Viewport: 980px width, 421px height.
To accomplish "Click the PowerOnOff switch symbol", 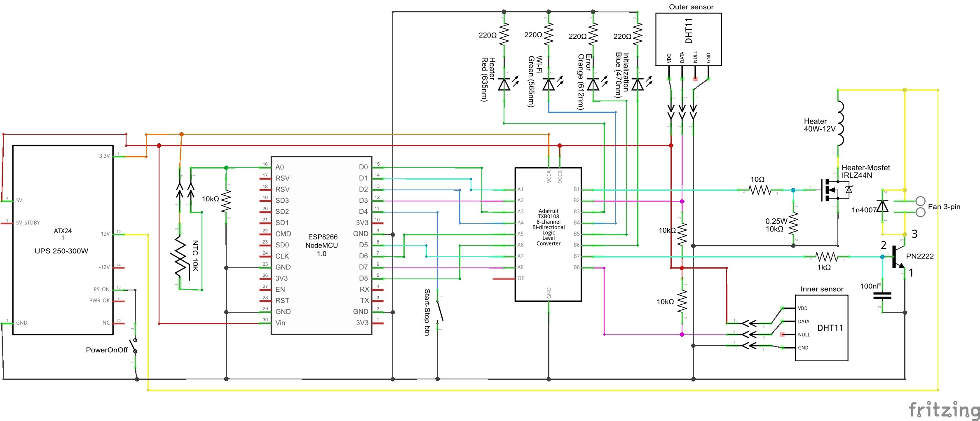I will [x=134, y=346].
